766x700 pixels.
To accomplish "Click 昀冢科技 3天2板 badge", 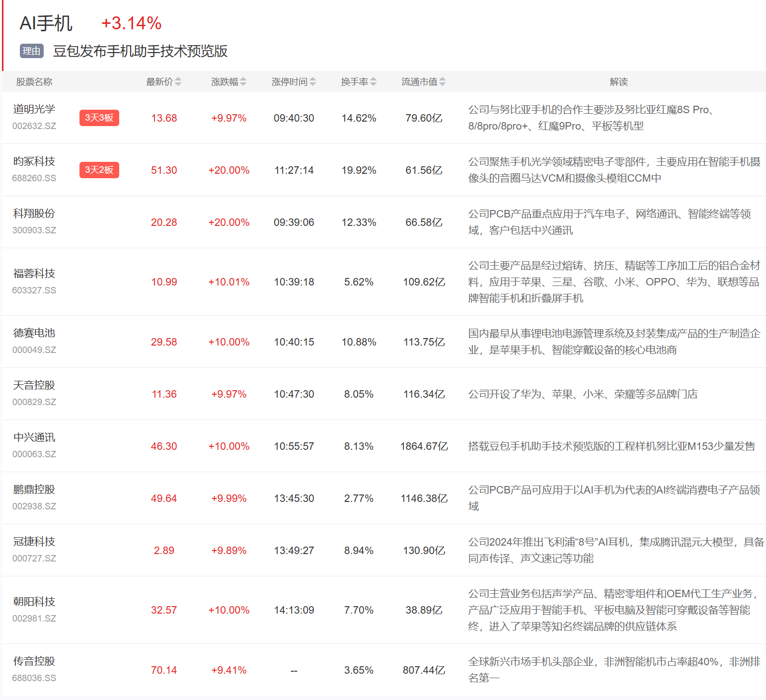I will pos(99,170).
